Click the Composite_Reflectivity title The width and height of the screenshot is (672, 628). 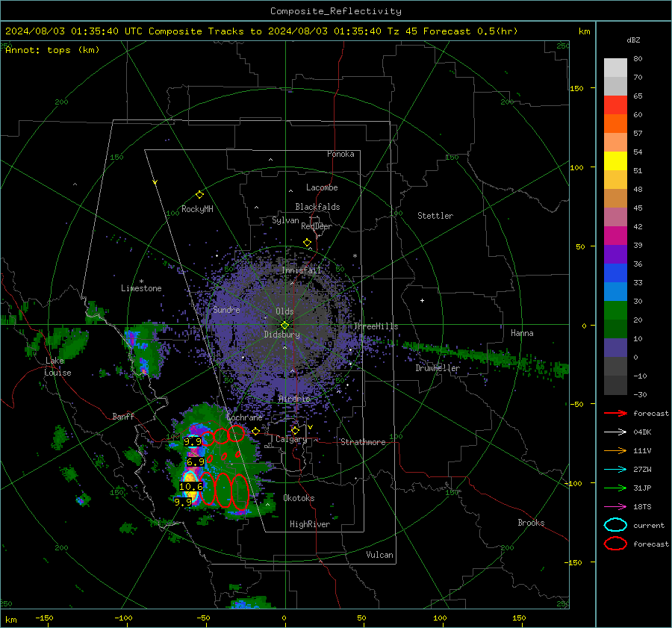tap(336, 11)
